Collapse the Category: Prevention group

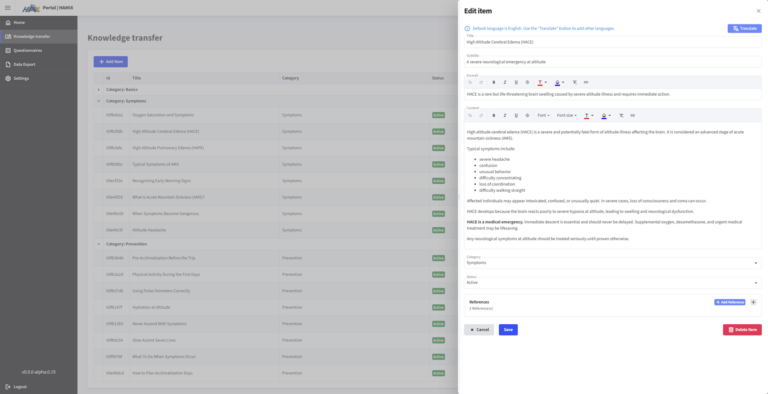coord(98,244)
